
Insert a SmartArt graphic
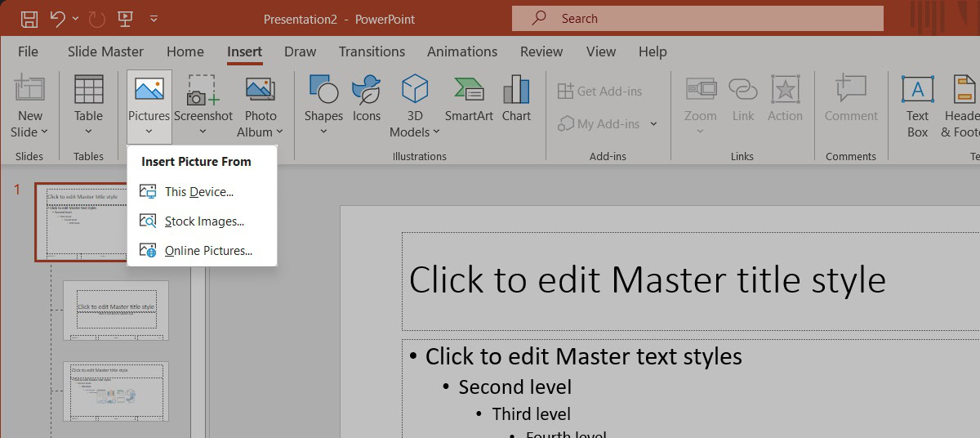point(469,98)
